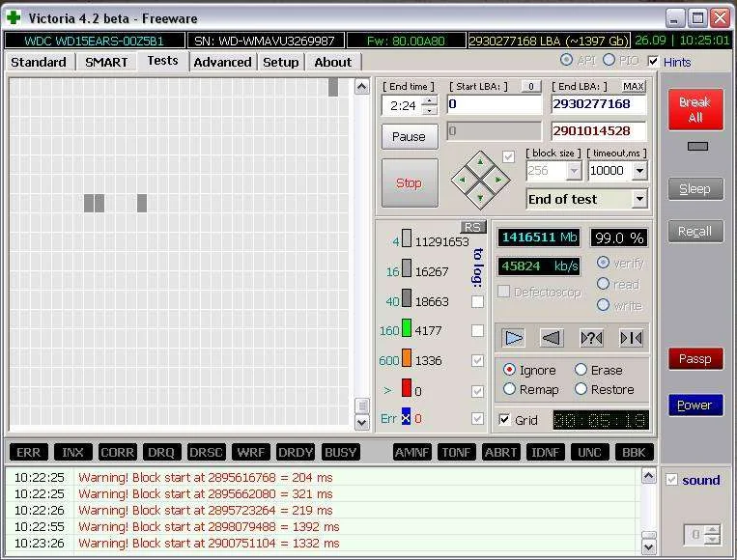Click the blue Power button
The width and height of the screenshot is (737, 560).
(x=695, y=405)
